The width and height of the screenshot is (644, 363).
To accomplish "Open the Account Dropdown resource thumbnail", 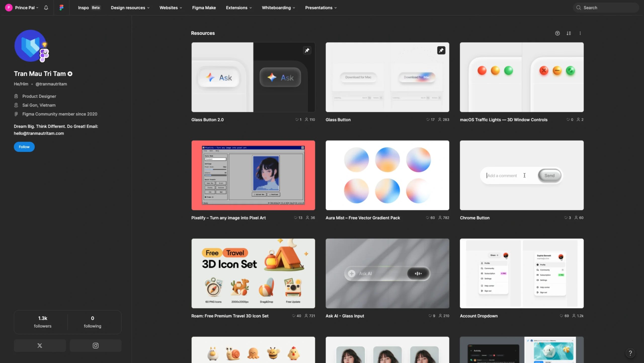I will (x=521, y=273).
